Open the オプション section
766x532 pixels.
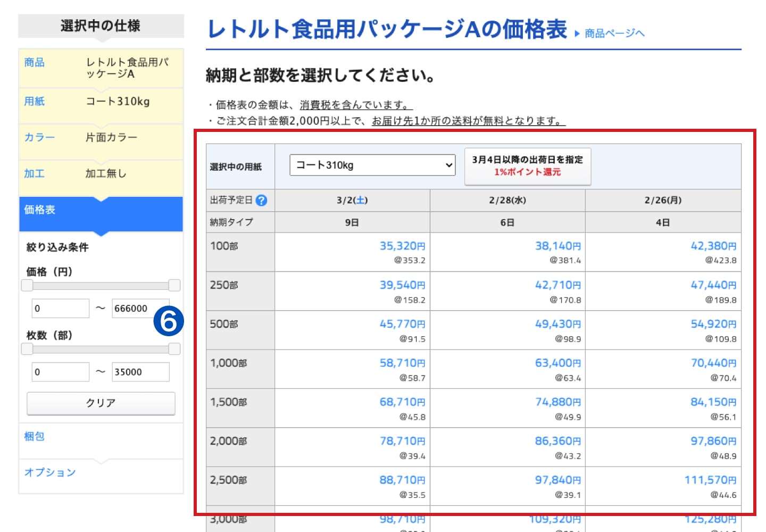pos(50,472)
